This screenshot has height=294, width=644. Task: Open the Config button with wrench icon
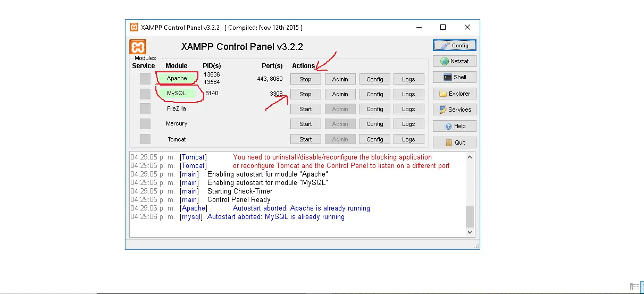pyautogui.click(x=454, y=45)
